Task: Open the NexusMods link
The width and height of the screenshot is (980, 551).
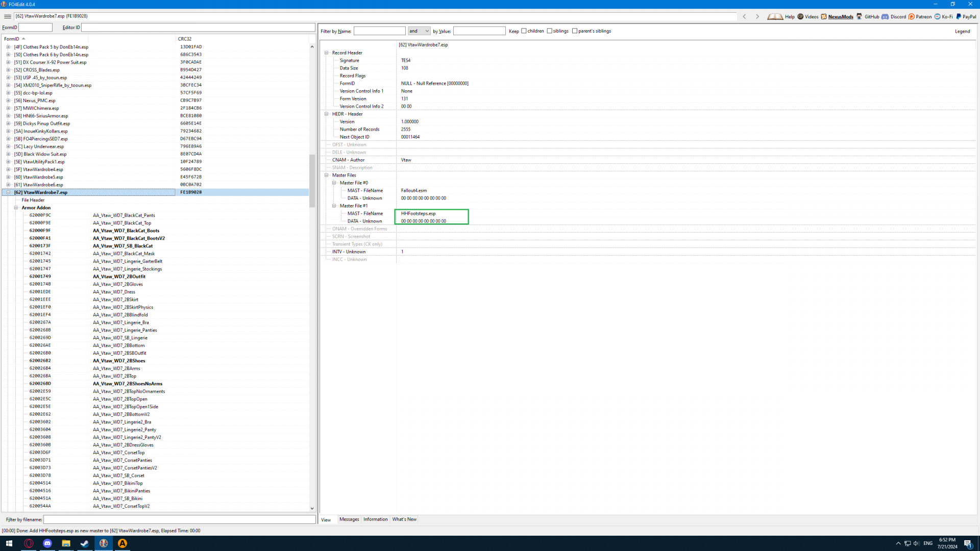Action: 840,16
